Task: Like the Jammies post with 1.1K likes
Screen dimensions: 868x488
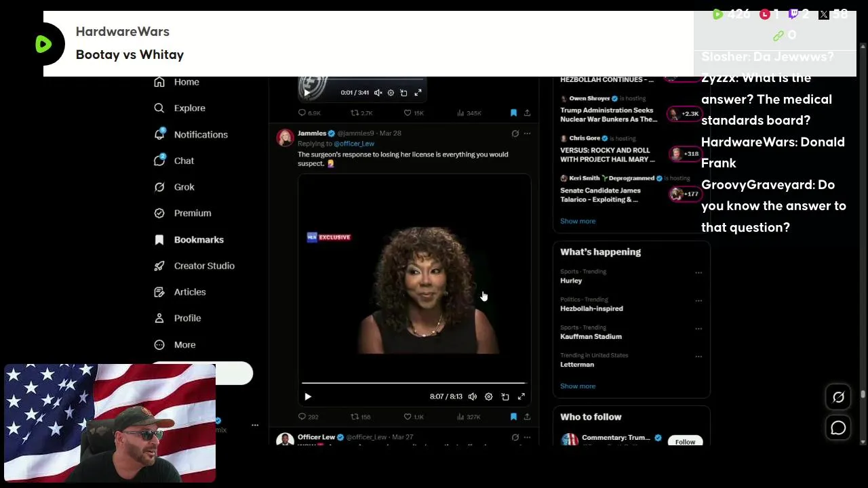Action: 414,417
